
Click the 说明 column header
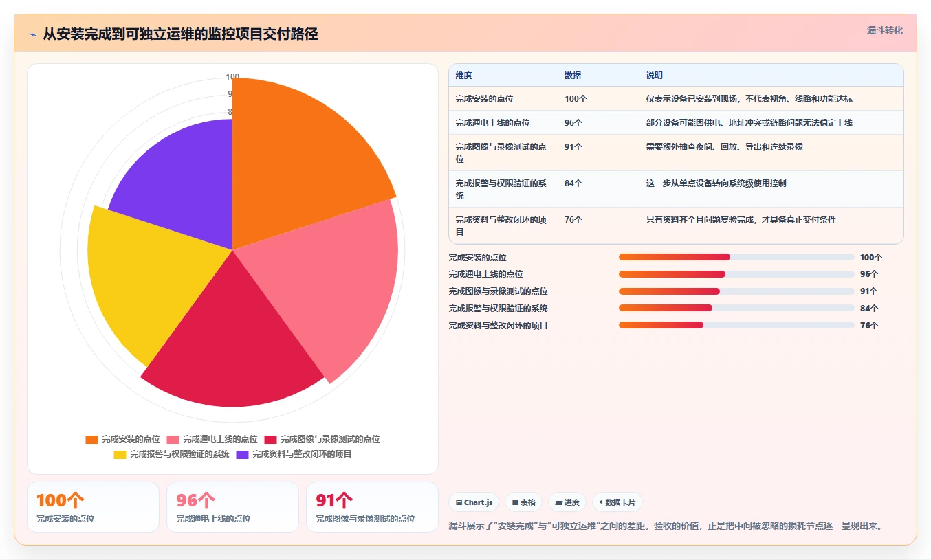pos(655,76)
